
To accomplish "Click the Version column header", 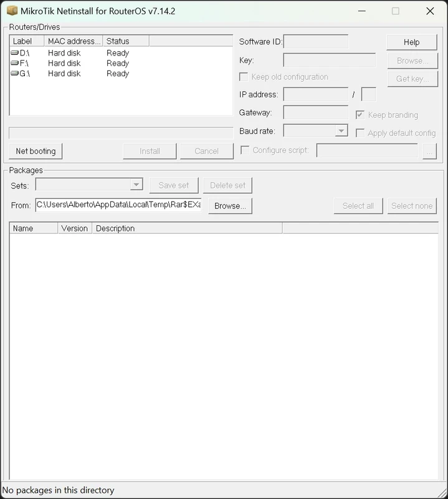I will click(x=75, y=228).
